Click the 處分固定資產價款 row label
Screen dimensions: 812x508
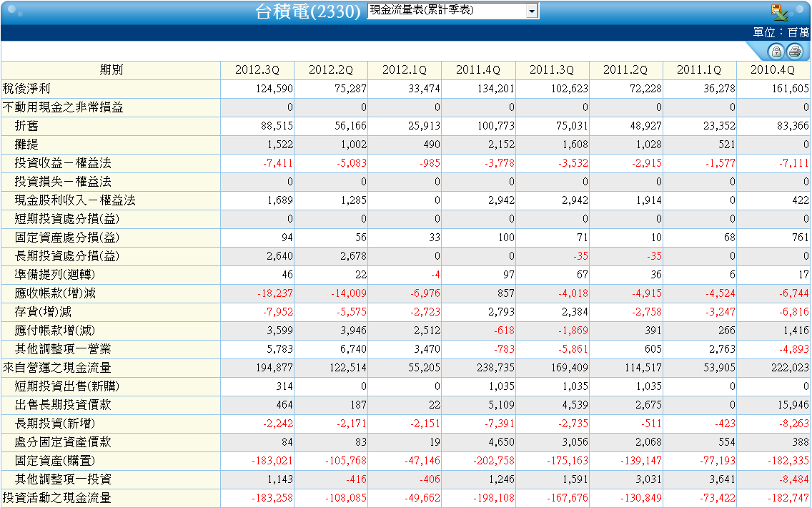click(x=63, y=443)
